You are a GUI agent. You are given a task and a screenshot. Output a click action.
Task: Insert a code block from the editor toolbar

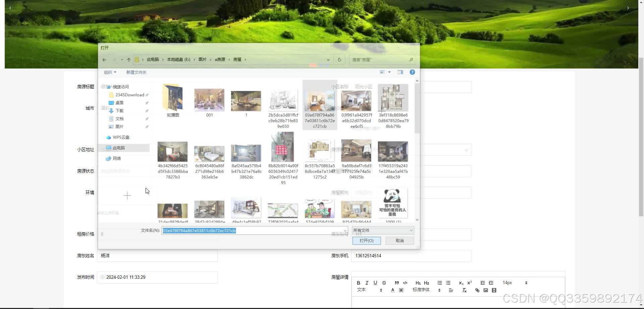pyautogui.click(x=405, y=283)
